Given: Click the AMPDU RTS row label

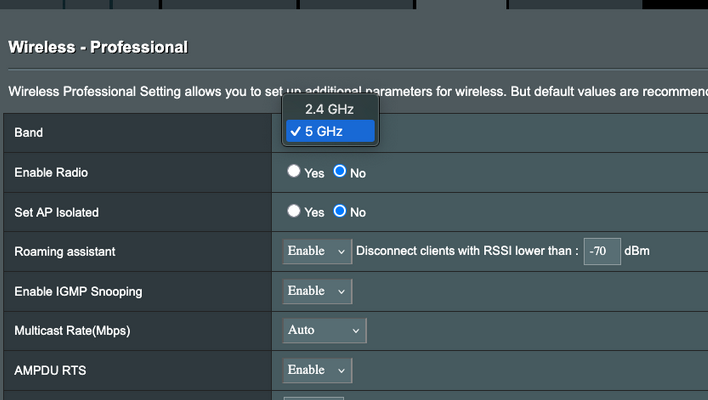Looking at the screenshot, I should pyautogui.click(x=49, y=371).
